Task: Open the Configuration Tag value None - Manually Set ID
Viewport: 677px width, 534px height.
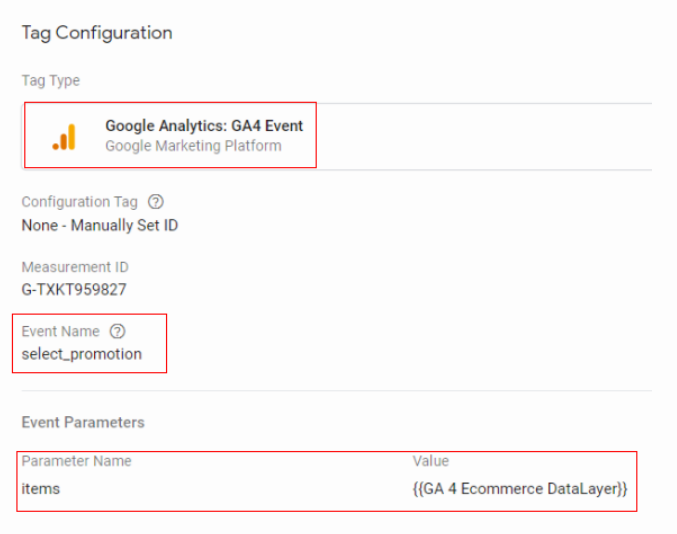Action: 100,225
